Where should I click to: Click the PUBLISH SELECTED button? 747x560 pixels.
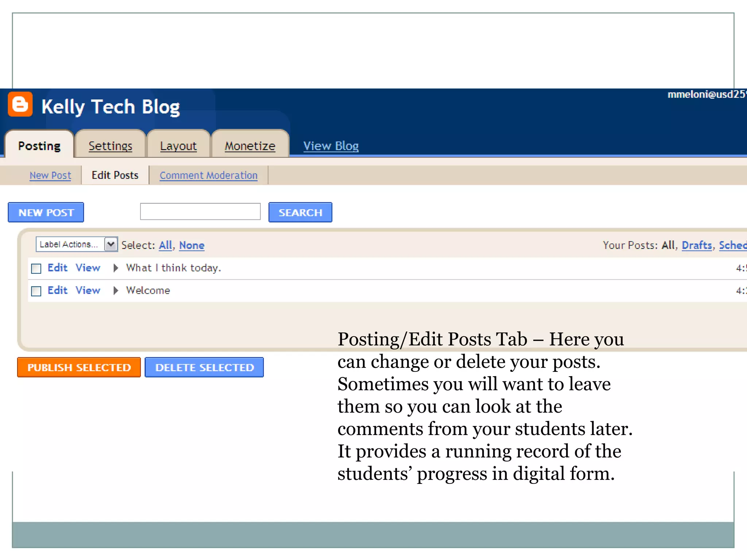click(79, 367)
